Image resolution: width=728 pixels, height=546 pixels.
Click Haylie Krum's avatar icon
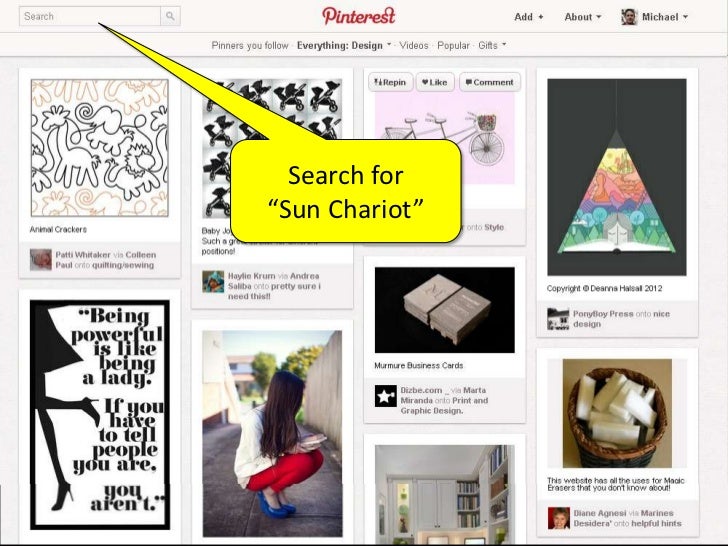[213, 281]
